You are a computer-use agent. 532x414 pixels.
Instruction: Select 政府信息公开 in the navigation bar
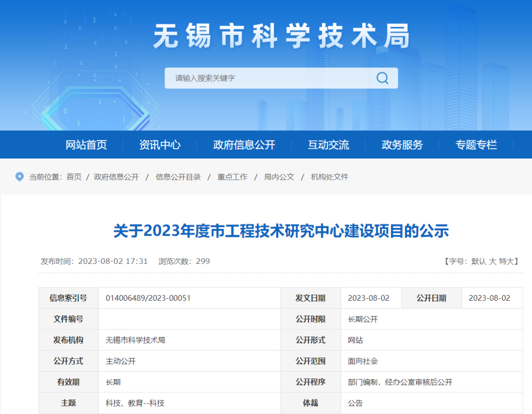pyautogui.click(x=244, y=145)
